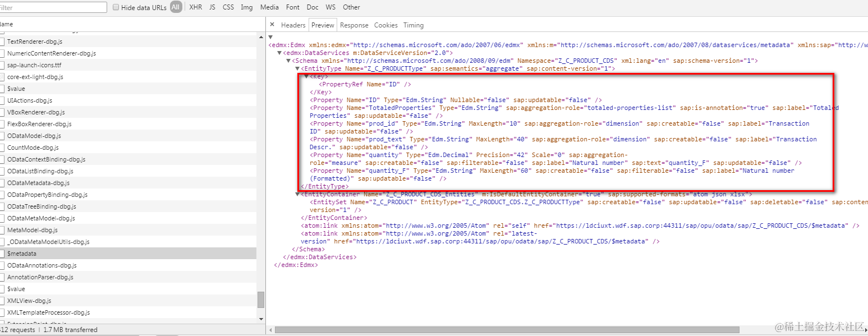Open the Cookies tab

tap(386, 25)
